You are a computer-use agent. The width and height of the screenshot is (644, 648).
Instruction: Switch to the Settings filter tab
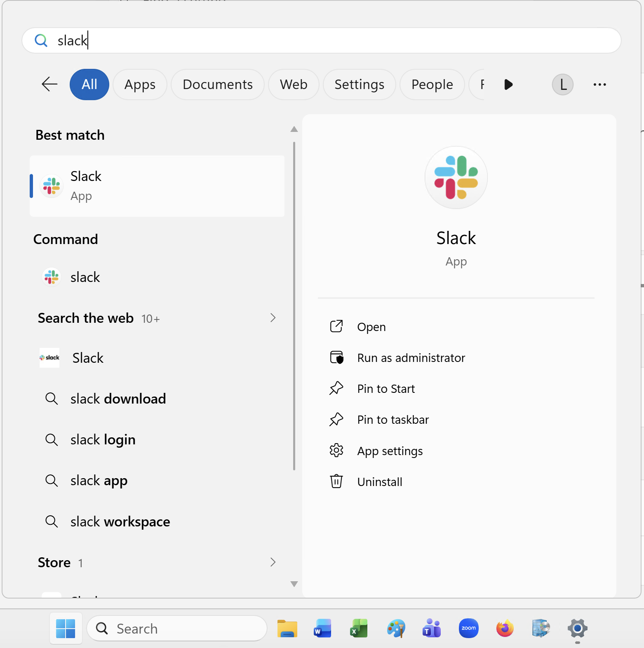[x=359, y=85]
